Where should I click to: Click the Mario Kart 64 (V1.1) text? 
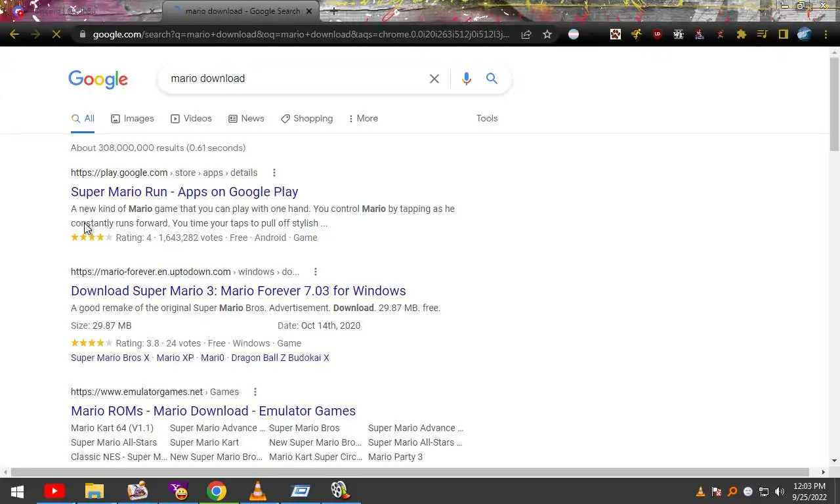point(112,428)
